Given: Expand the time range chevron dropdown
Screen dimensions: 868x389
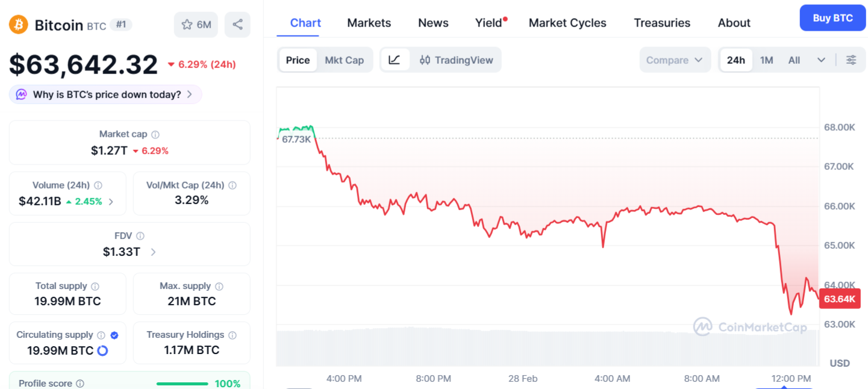Looking at the screenshot, I should (821, 60).
